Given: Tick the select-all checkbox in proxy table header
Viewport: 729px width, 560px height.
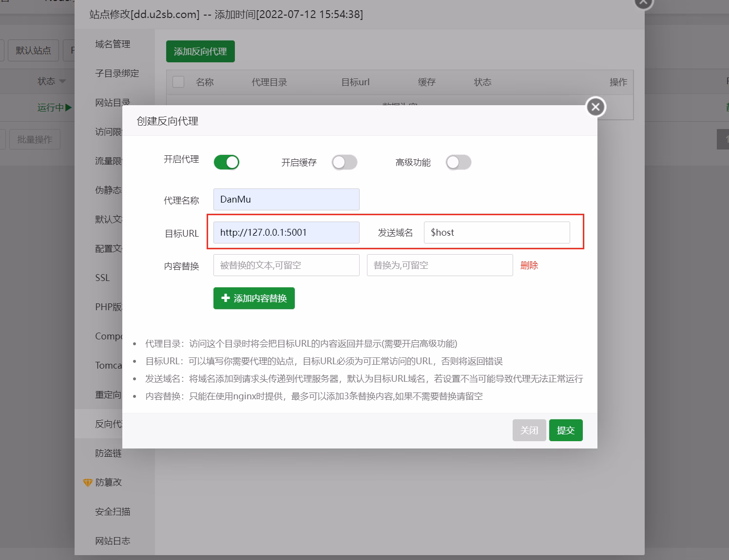Looking at the screenshot, I should (178, 82).
